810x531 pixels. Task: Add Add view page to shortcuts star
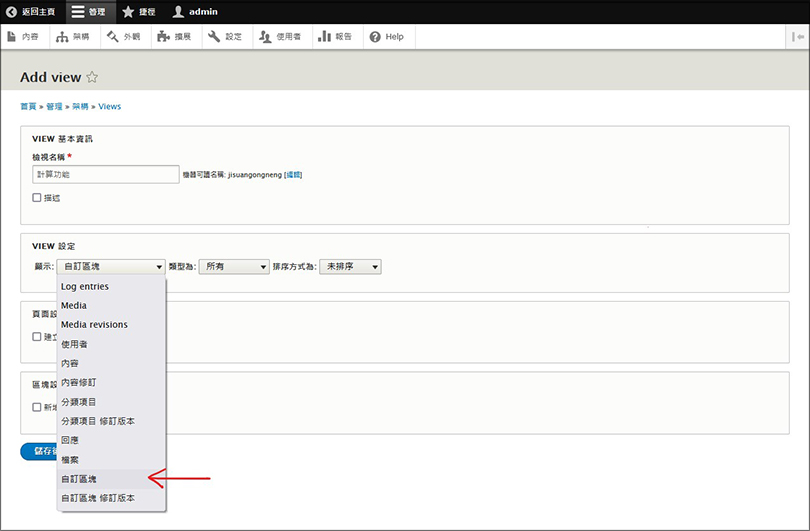click(92, 77)
